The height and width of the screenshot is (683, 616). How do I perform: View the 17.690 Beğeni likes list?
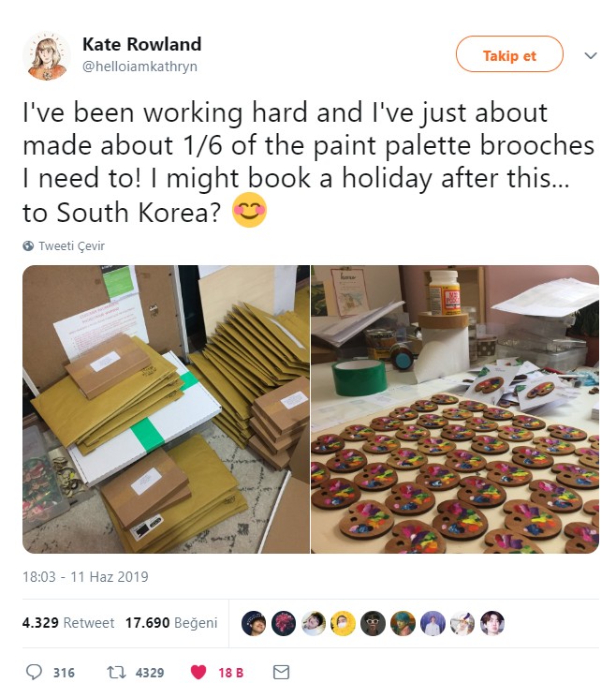[171, 623]
